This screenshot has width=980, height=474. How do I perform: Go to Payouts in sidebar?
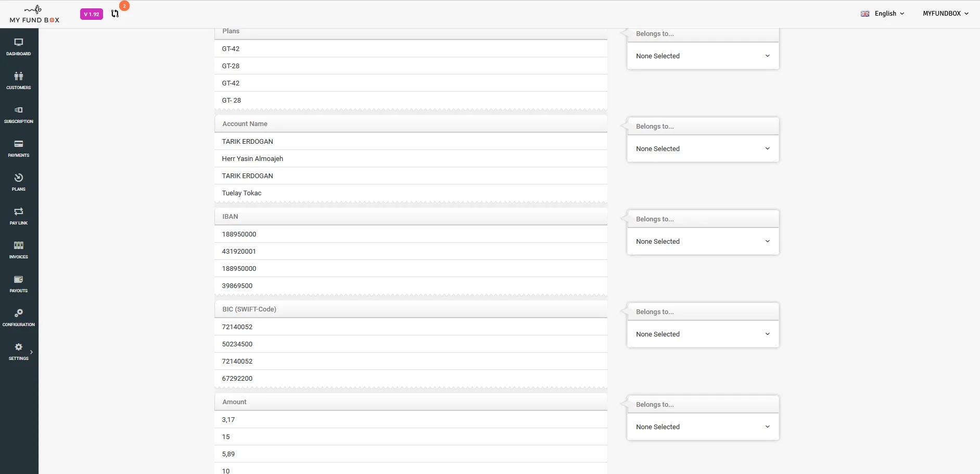click(19, 283)
